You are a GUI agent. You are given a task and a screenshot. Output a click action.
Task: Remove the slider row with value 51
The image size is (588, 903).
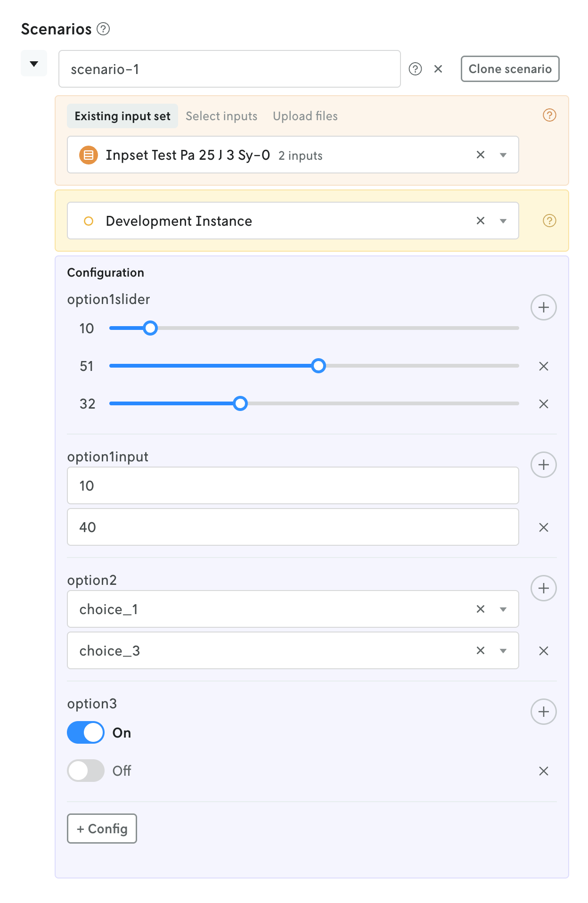tap(543, 366)
